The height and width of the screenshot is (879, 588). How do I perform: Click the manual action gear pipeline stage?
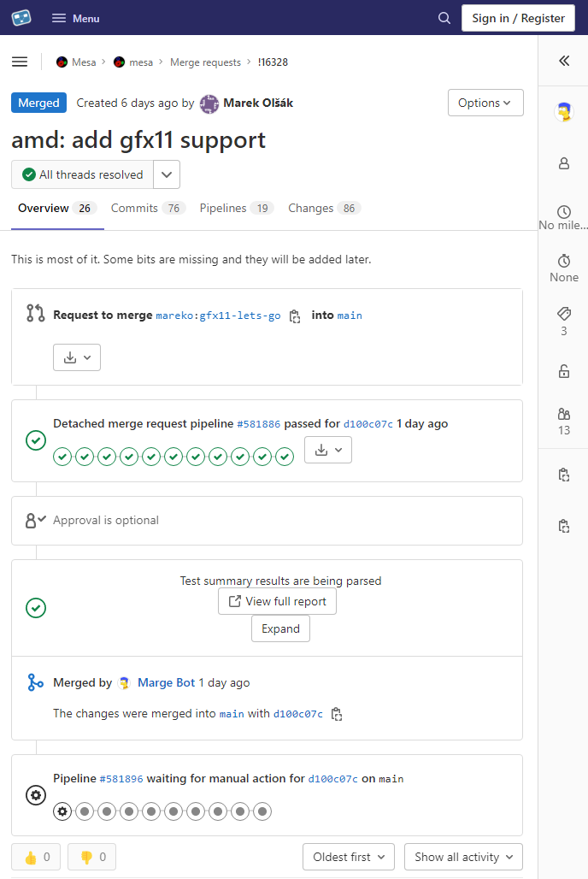point(62,811)
